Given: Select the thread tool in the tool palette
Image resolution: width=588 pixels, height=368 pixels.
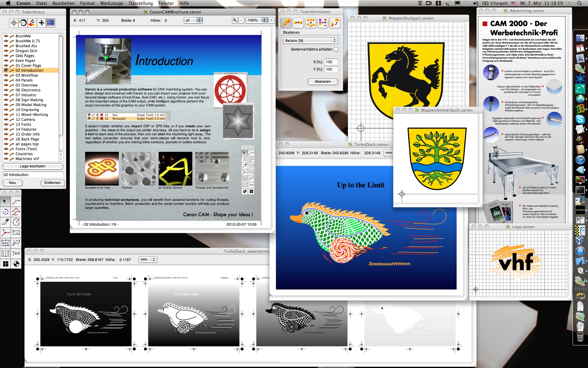Looking at the screenshot, I should point(5,253).
